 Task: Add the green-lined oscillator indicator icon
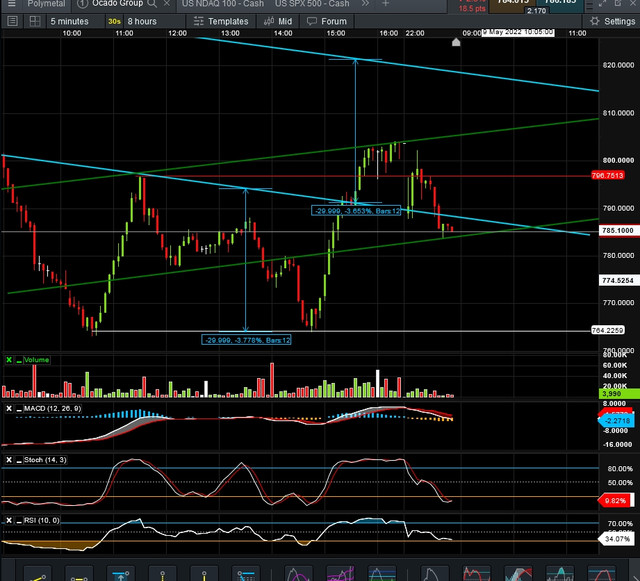[382, 573]
